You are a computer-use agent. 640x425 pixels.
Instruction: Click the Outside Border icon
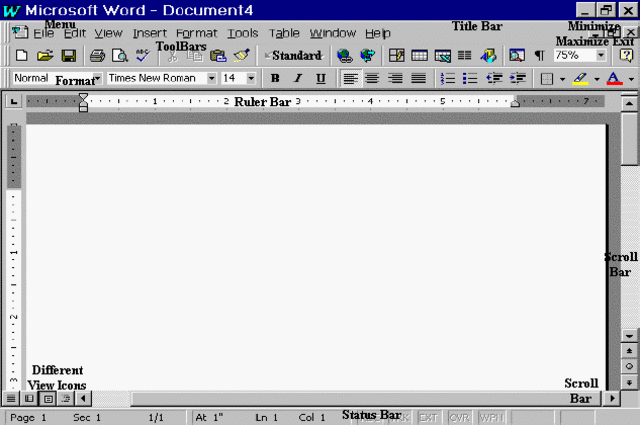coord(547,78)
